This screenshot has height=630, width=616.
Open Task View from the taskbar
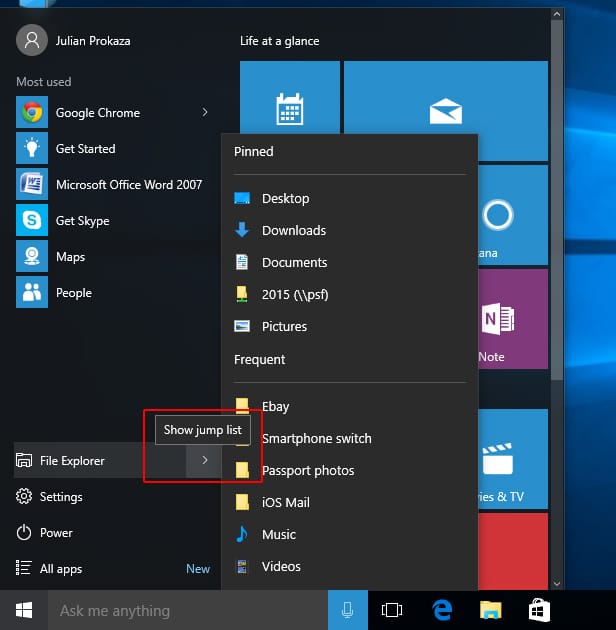coord(392,610)
